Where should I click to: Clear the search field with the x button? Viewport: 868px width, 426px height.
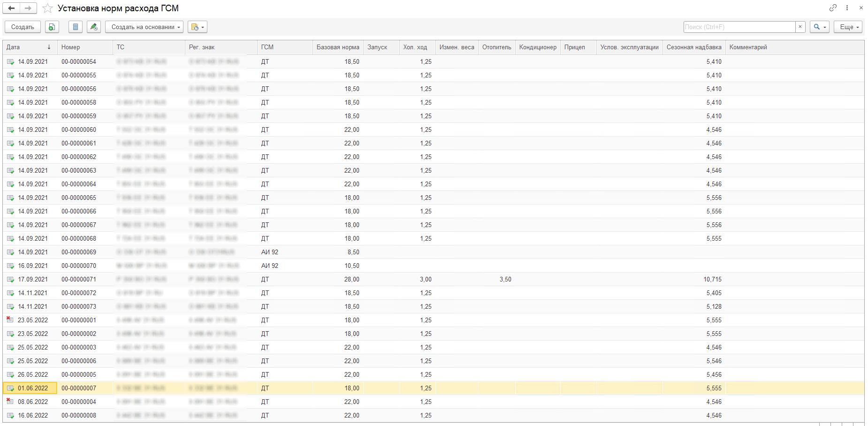pyautogui.click(x=800, y=27)
